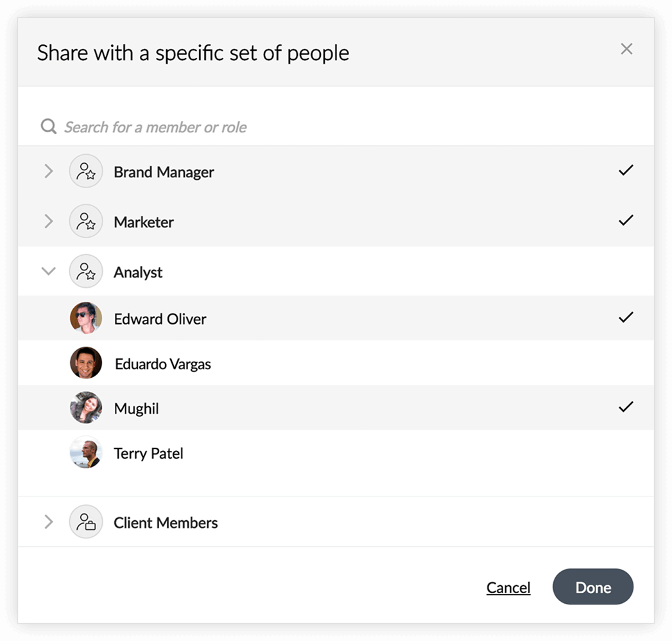Remove the checkmark next to Mughil
672x641 pixels.
point(626,407)
